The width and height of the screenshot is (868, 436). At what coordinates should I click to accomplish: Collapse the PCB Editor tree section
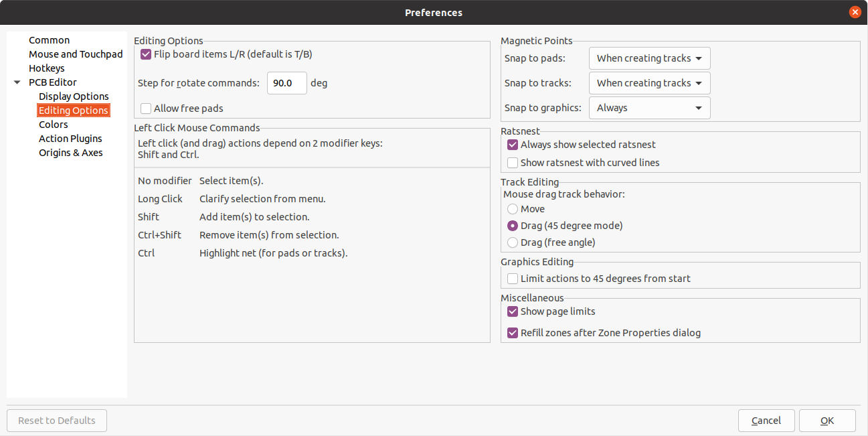[16, 82]
